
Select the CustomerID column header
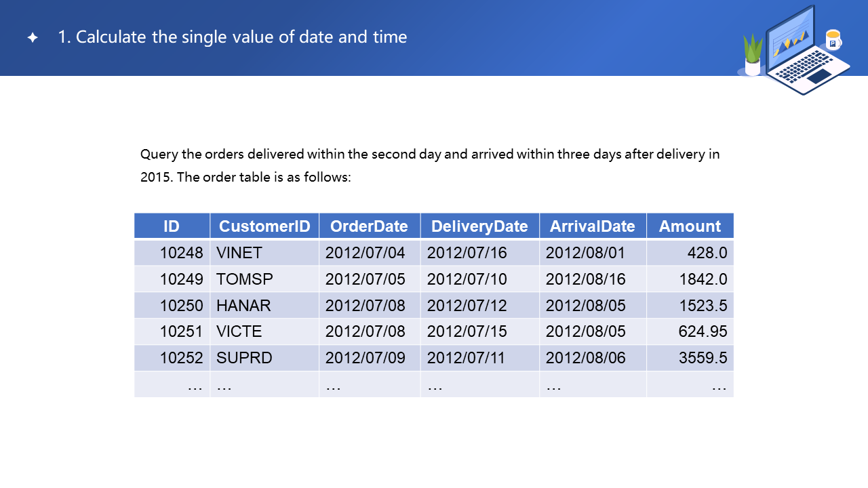(264, 226)
